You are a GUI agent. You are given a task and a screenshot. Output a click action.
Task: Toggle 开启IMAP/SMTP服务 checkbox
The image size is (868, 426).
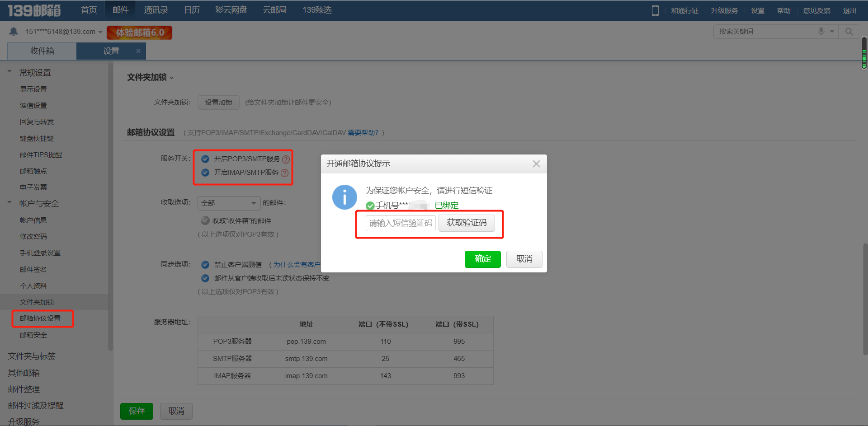(x=205, y=173)
